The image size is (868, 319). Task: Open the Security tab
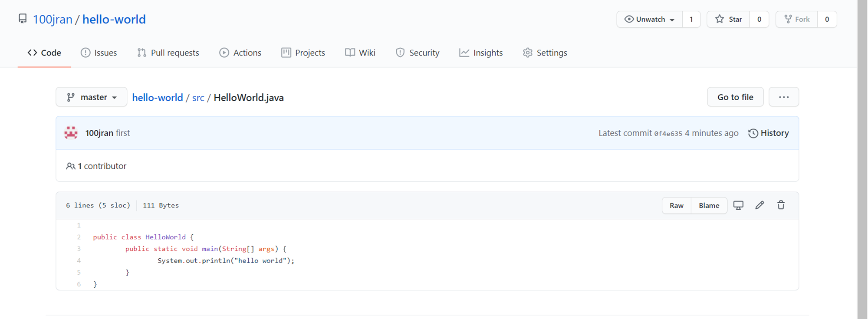click(x=418, y=53)
